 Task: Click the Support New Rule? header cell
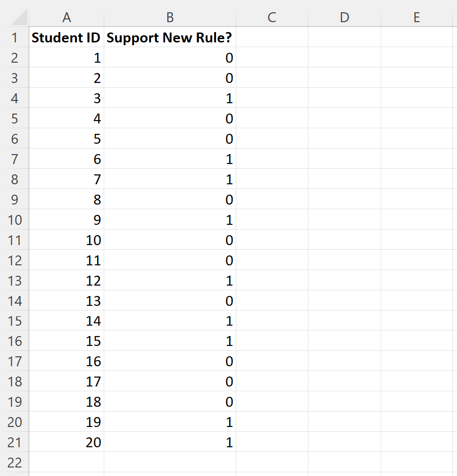pos(169,37)
